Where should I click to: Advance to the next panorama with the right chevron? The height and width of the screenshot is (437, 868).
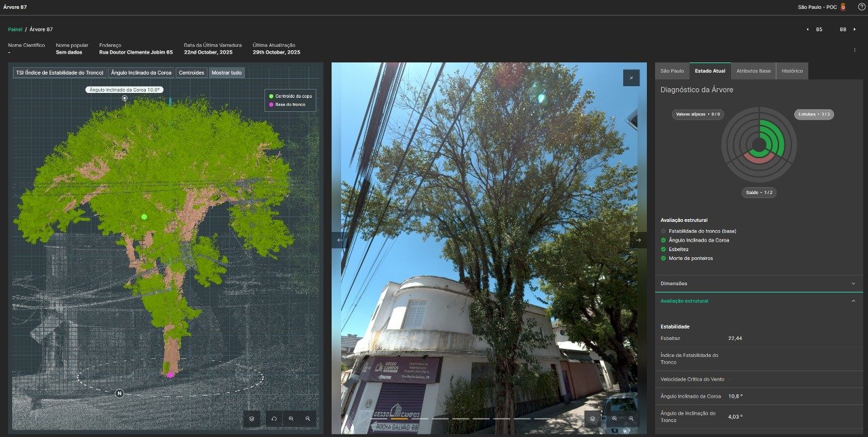click(638, 239)
